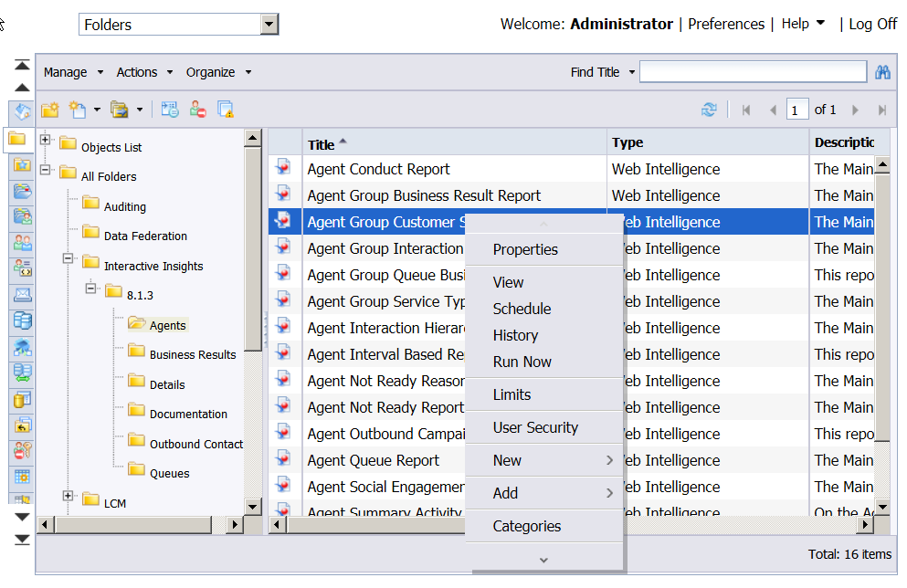
Task: Open the Add submenu in context menu
Action: (x=543, y=493)
